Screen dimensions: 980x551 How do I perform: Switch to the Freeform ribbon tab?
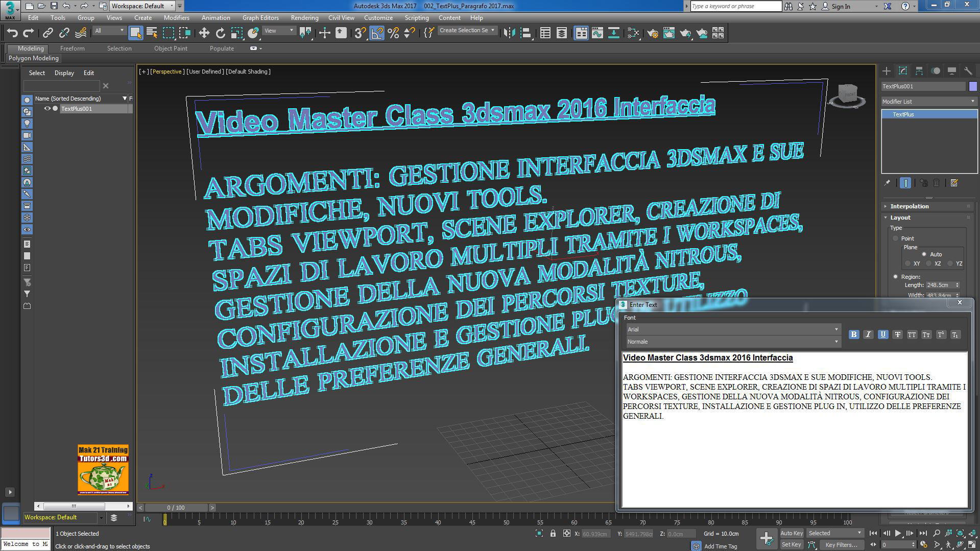click(x=73, y=49)
